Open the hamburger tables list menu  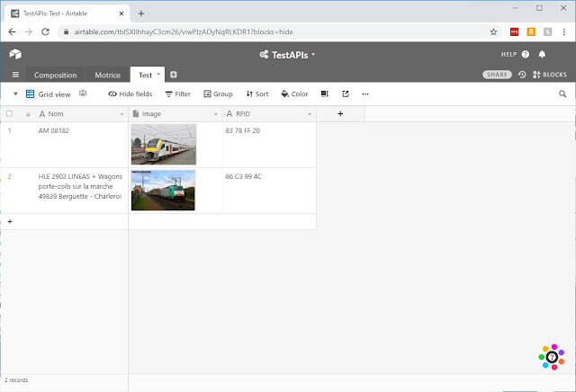(x=15, y=75)
